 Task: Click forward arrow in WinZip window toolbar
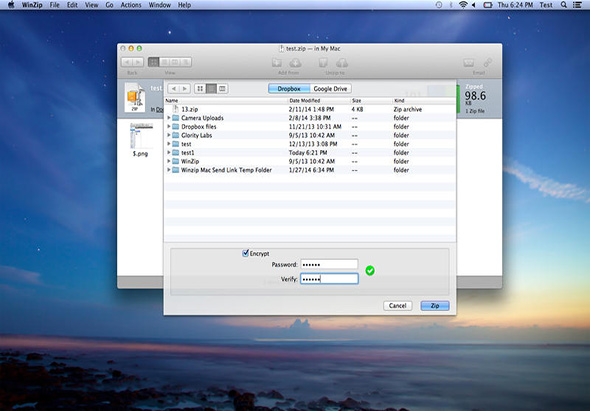138,62
